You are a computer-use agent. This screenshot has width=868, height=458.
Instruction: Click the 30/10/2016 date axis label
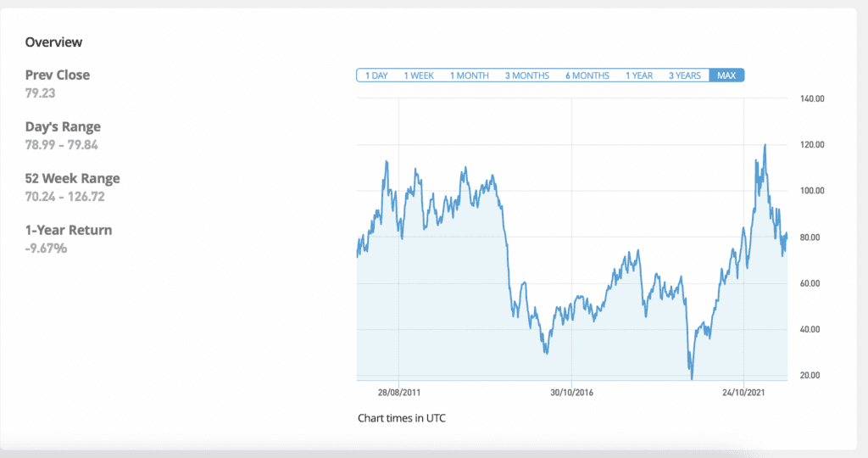[572, 393]
